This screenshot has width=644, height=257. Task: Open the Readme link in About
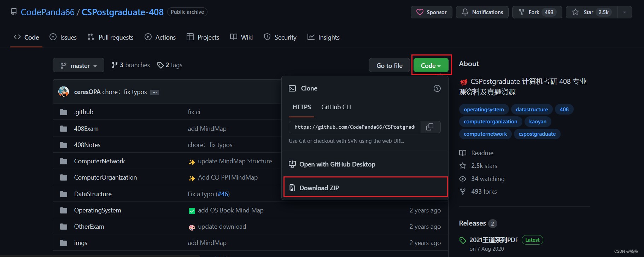click(x=476, y=153)
